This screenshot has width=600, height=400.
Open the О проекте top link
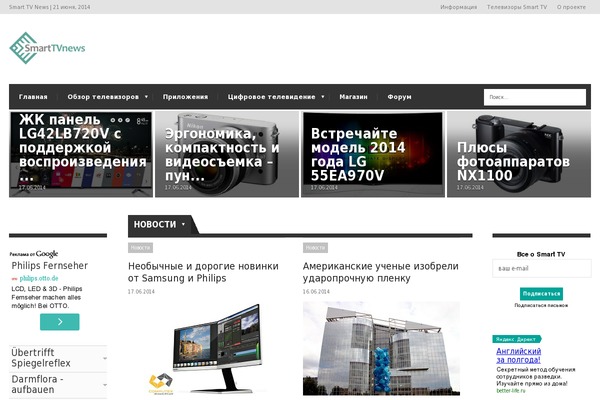[x=571, y=7]
